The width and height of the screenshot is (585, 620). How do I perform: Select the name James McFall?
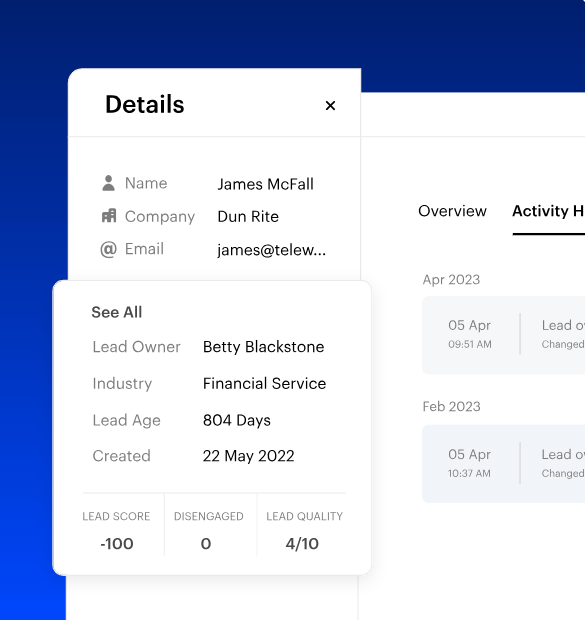click(x=265, y=184)
